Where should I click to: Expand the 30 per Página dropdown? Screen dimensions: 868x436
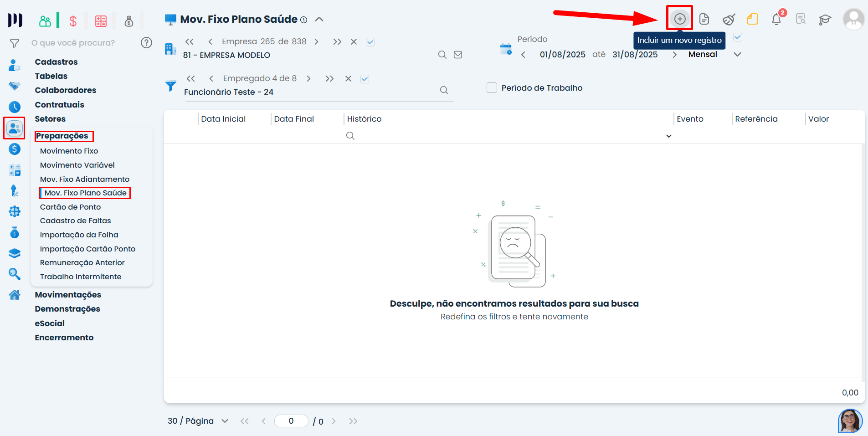pyautogui.click(x=225, y=421)
